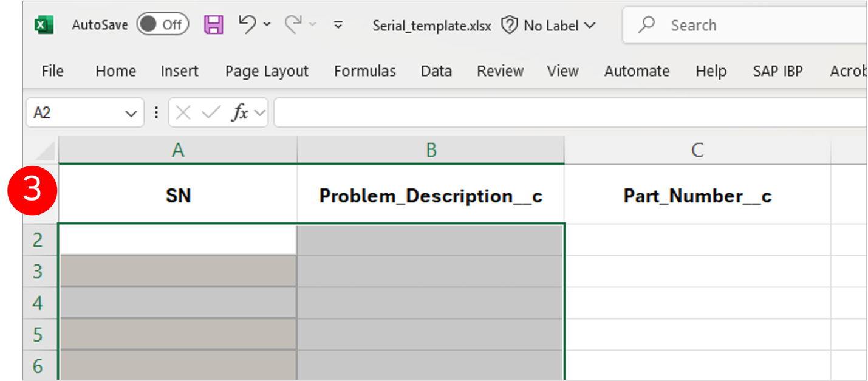Go to the Page Layout tab
This screenshot has width=868, height=381.
pyautogui.click(x=267, y=71)
